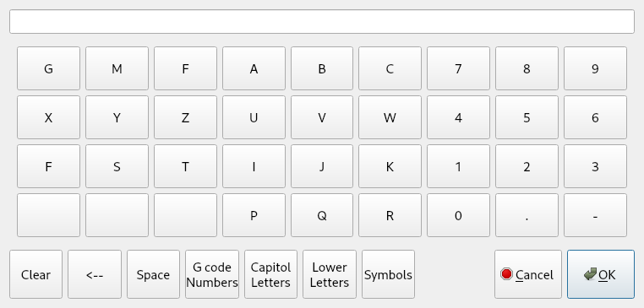Tap the number 7 key

coord(458,68)
